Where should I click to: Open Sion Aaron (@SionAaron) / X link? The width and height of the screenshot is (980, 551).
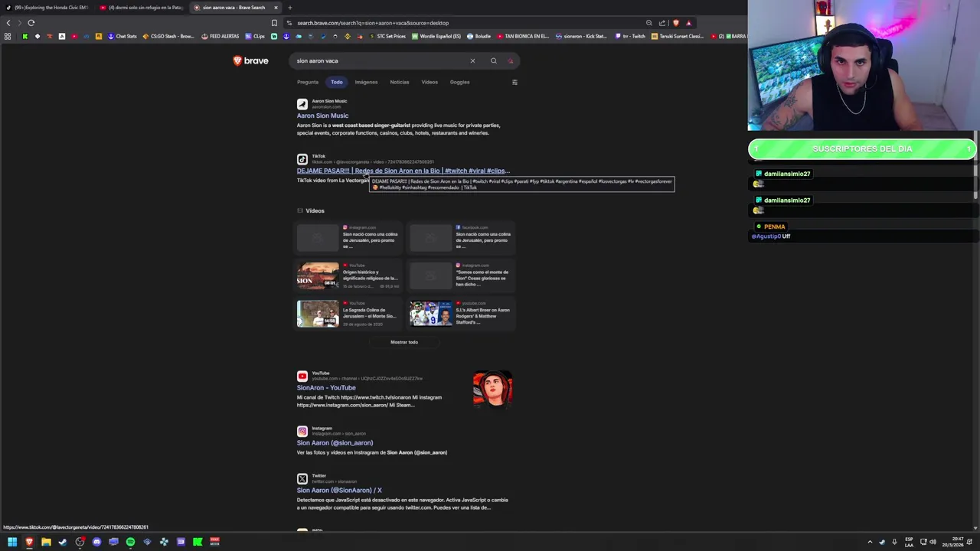click(339, 490)
